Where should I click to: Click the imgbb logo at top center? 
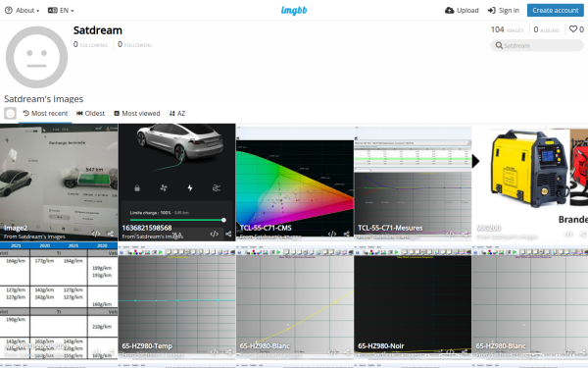(294, 11)
